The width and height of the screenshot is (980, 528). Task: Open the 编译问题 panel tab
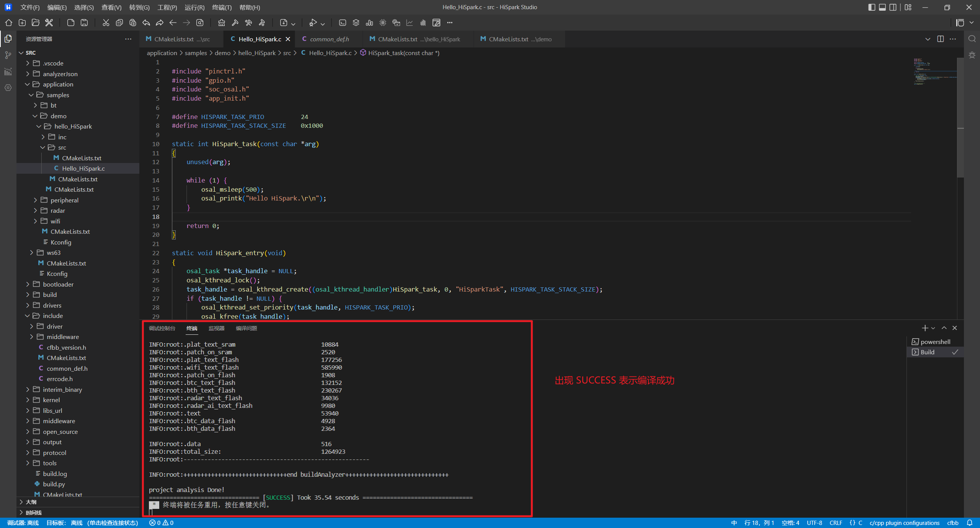[246, 328]
